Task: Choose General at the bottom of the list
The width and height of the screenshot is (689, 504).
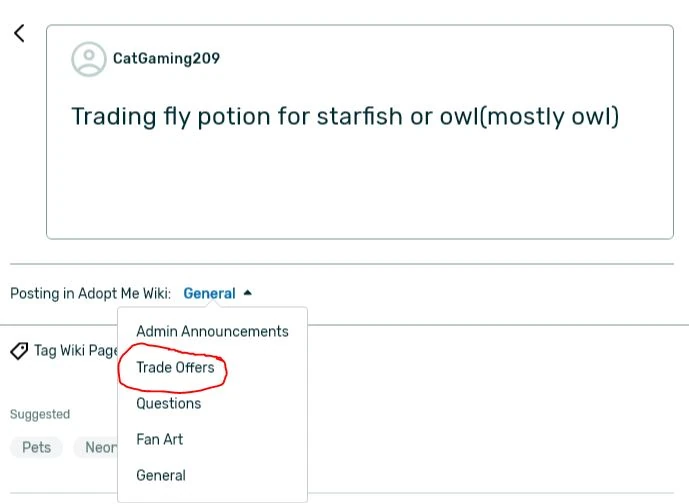Action: pos(160,475)
